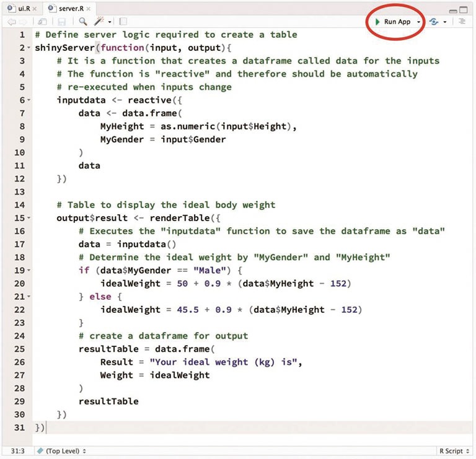Open the Run App options dropdown arrow
476x459 pixels.
click(419, 22)
